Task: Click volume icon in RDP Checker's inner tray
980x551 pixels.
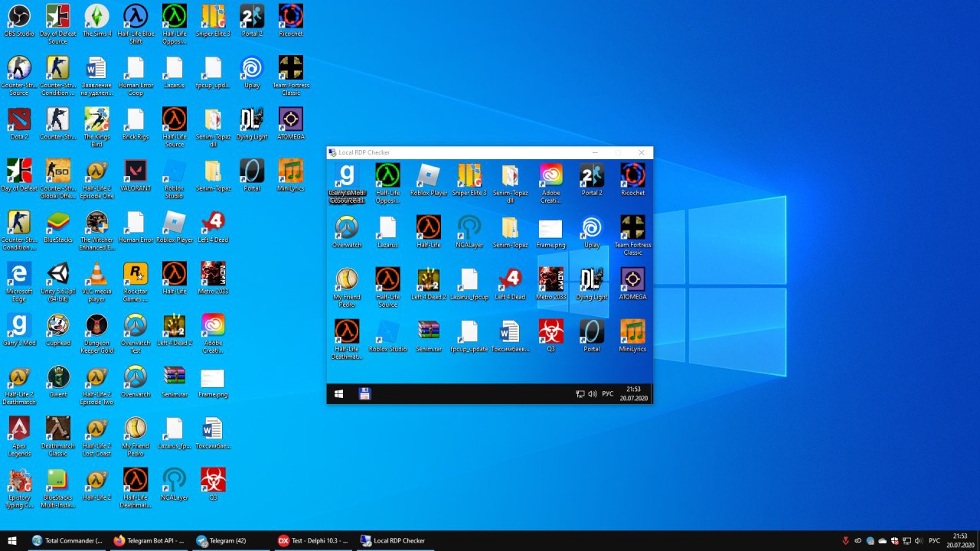Action: pos(593,394)
